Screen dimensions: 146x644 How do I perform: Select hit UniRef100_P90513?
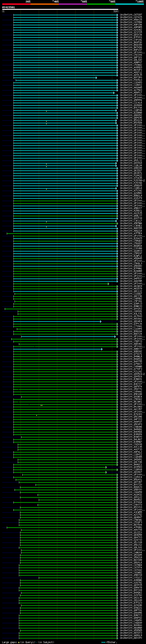pos(131,80)
